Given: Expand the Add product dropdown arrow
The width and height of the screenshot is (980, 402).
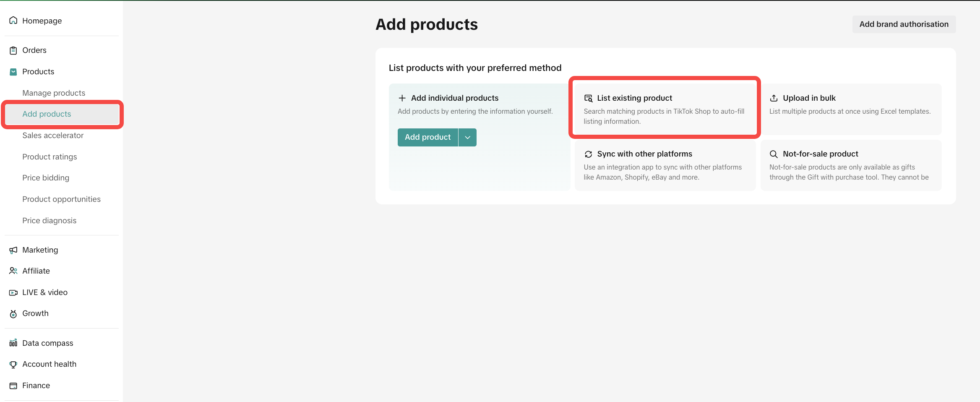Looking at the screenshot, I should click(x=468, y=137).
